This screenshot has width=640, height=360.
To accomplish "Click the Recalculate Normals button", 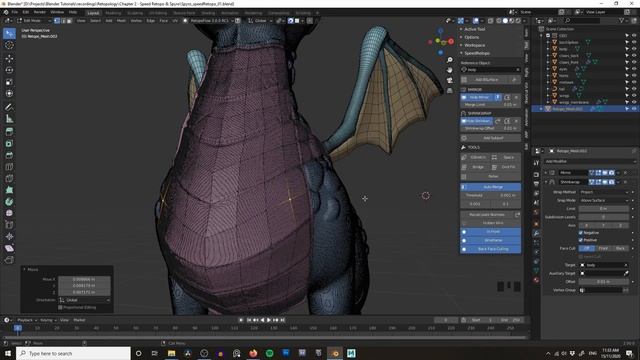I will [487, 215].
